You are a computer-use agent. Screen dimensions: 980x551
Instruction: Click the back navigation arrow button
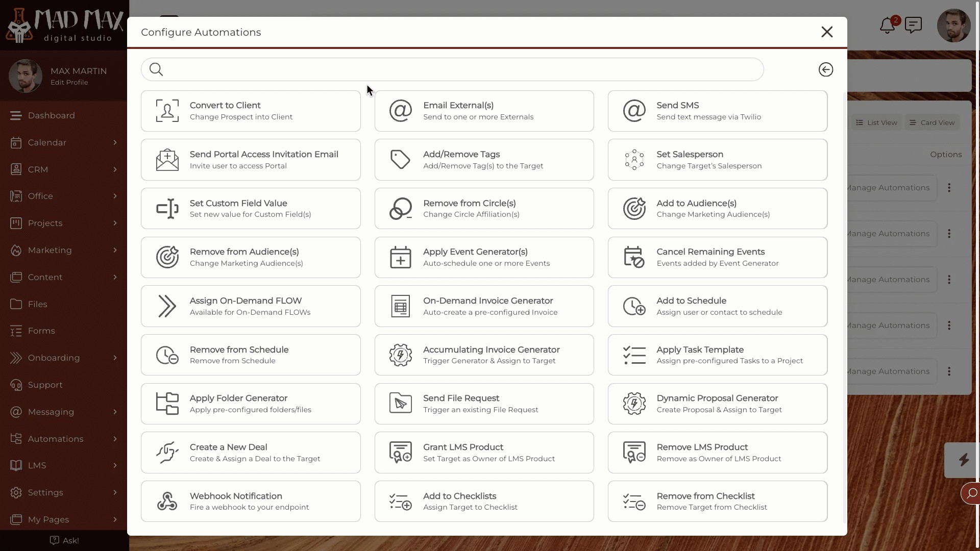tap(825, 69)
